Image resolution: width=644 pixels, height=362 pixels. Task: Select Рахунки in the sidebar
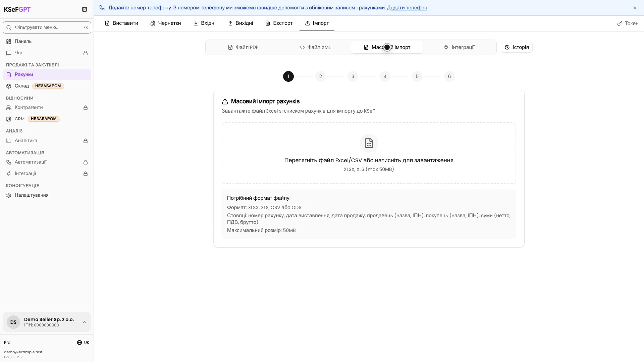tap(47, 74)
